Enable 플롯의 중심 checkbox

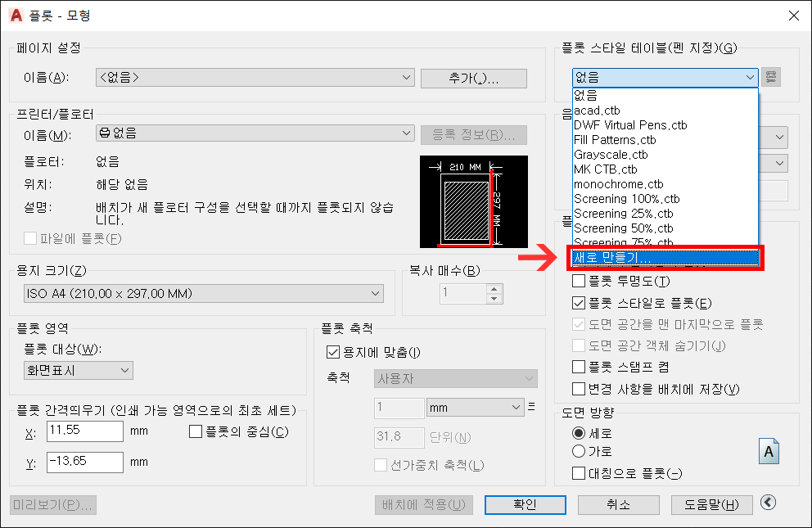pyautogui.click(x=196, y=431)
